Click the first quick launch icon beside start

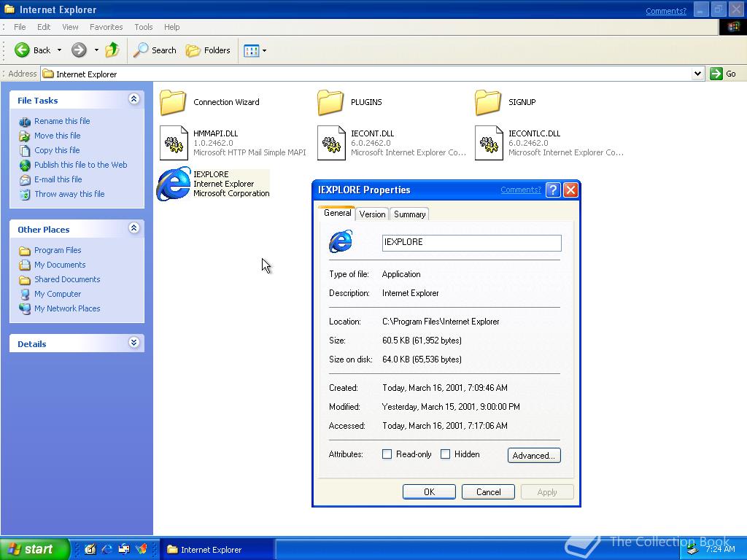[x=90, y=549]
